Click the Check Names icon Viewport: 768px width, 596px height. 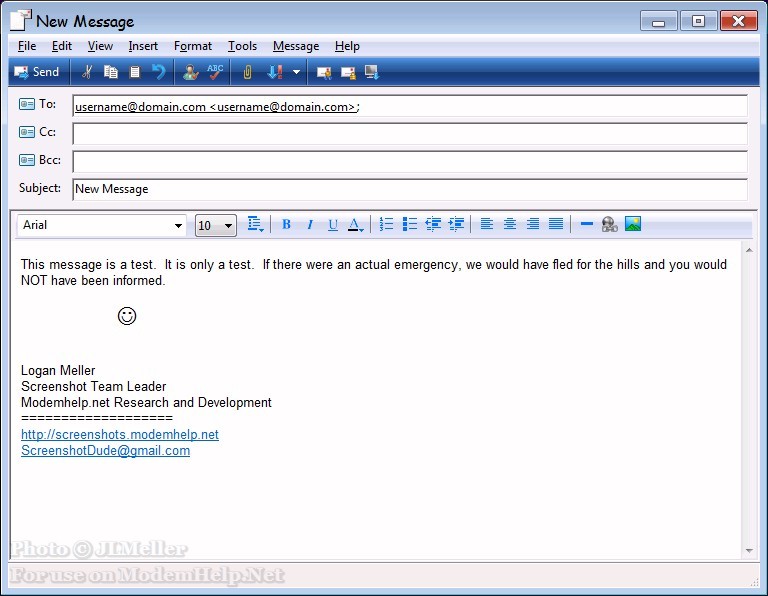(x=191, y=72)
